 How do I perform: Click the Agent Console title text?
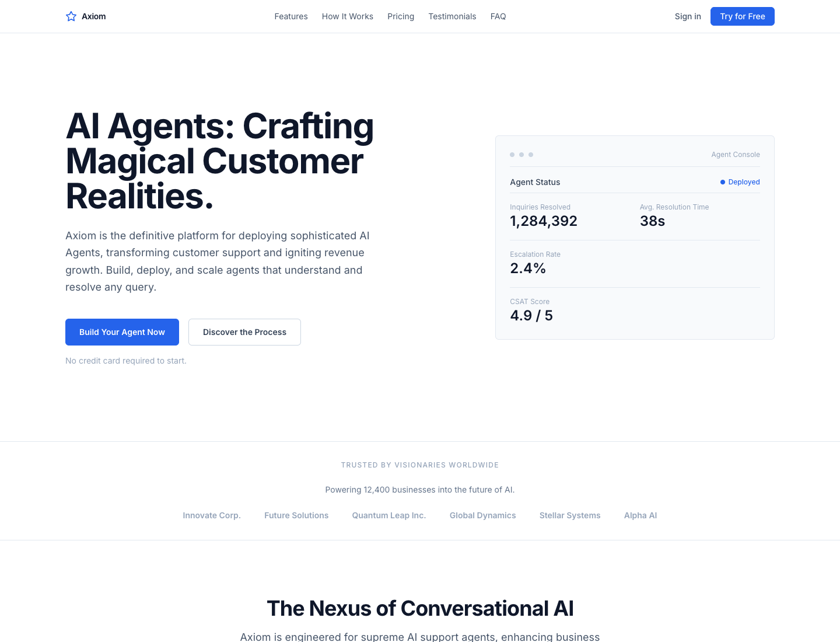coord(736,155)
